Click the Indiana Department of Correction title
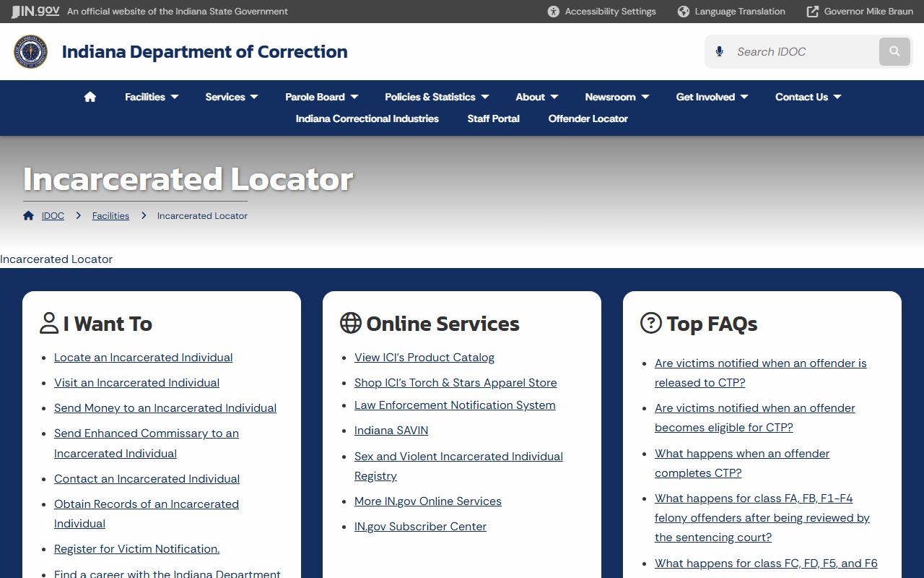924x578 pixels. (205, 52)
